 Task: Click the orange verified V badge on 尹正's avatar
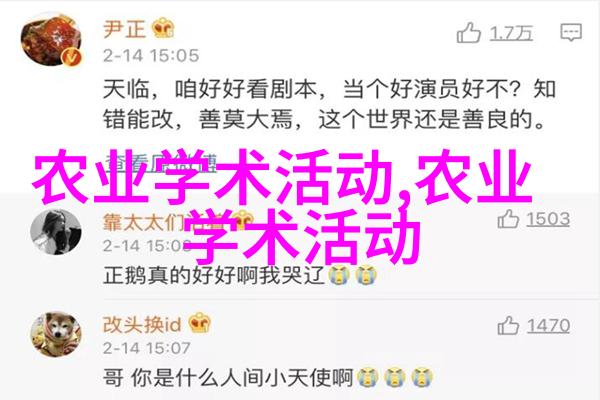pos(72,57)
